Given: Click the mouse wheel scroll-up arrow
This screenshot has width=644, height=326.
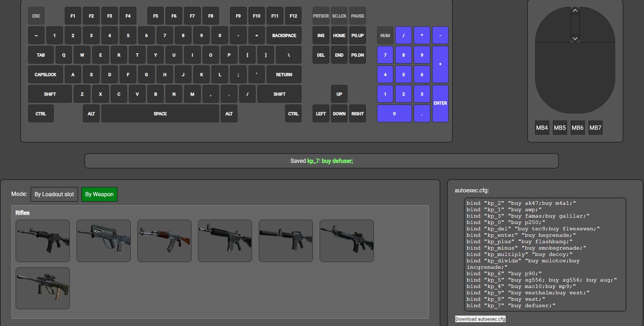Looking at the screenshot, I should click(x=575, y=11).
